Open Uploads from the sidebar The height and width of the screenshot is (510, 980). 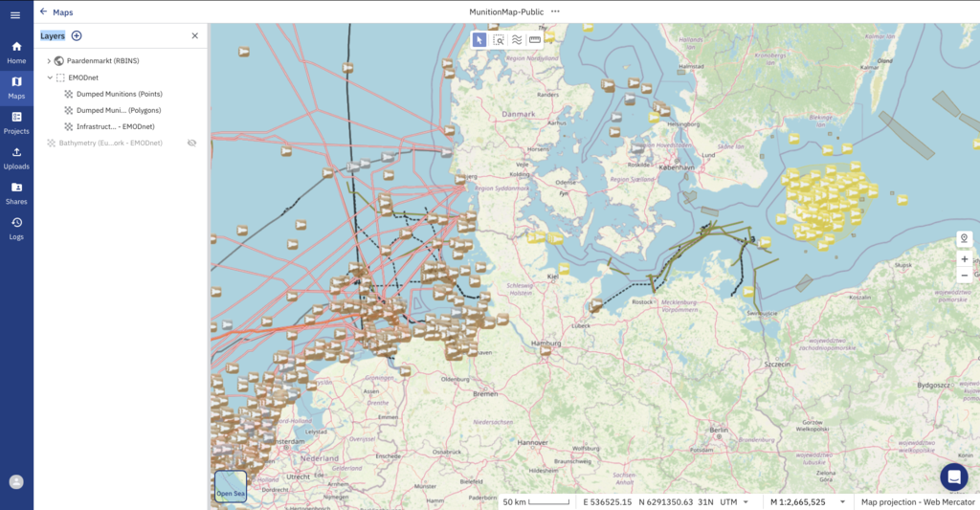(16, 158)
